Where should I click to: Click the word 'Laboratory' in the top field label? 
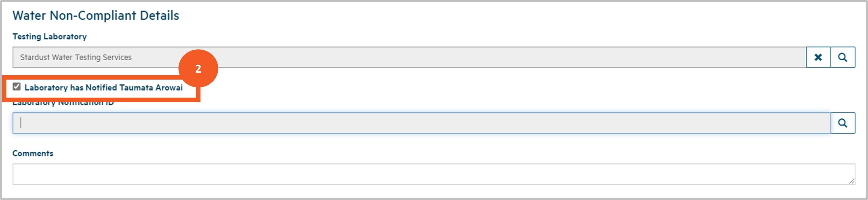click(65, 36)
